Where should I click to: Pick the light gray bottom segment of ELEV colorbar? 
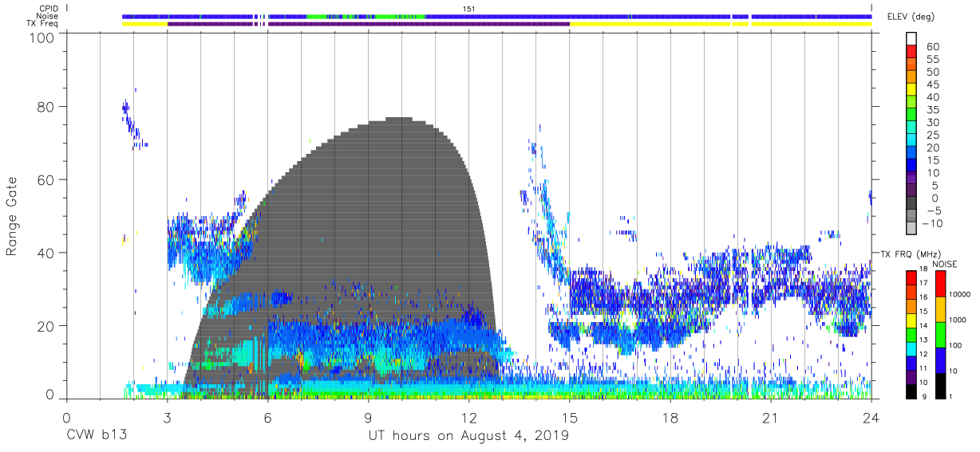pos(911,227)
